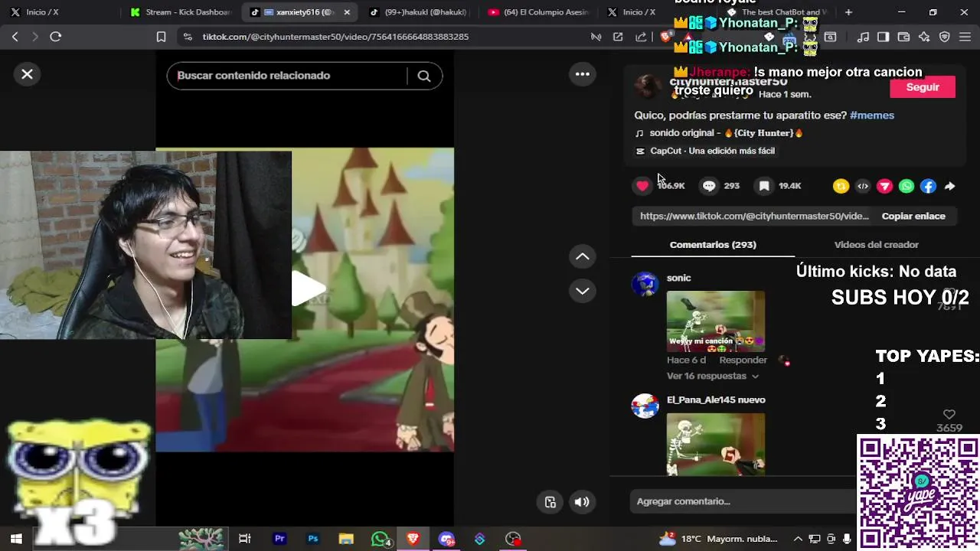Like El_Pana_Ale145 comment heart
The image size is (980, 551).
tap(949, 415)
